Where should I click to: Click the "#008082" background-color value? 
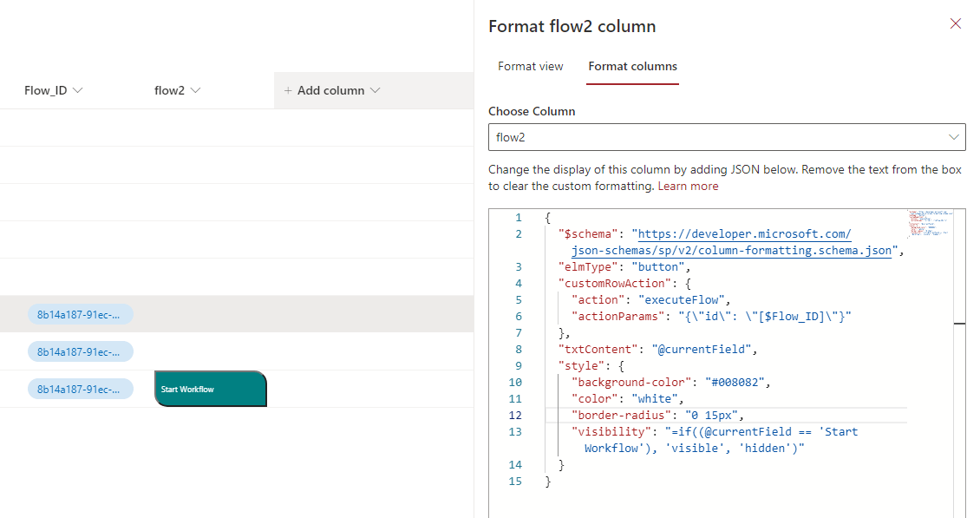[735, 383]
